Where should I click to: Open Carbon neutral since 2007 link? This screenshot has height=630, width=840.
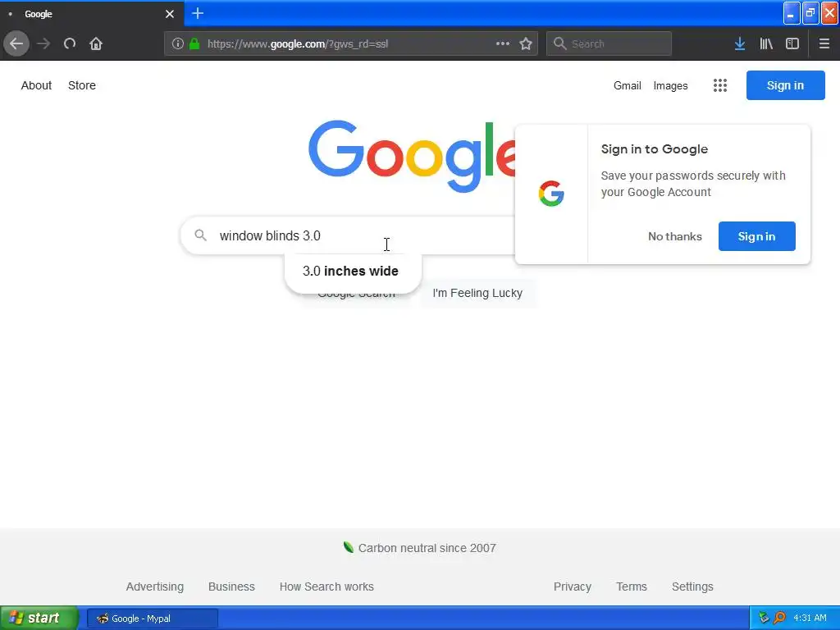click(x=427, y=548)
